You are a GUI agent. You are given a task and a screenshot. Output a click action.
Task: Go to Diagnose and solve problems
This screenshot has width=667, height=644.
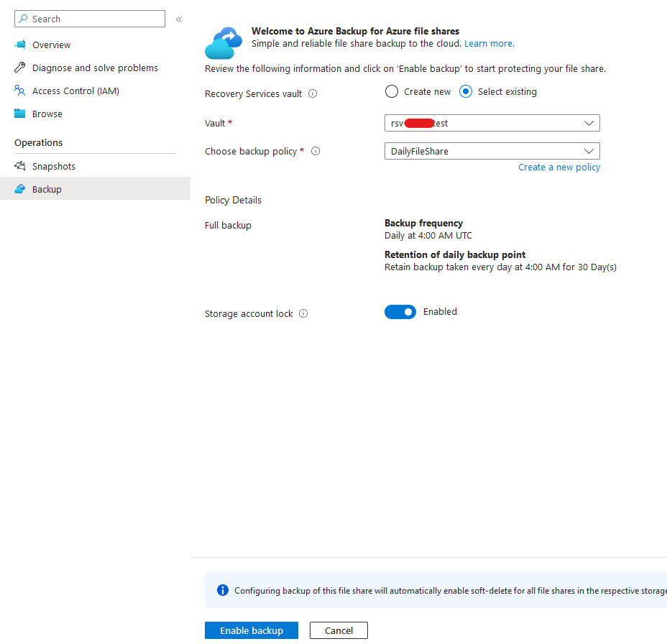point(95,68)
